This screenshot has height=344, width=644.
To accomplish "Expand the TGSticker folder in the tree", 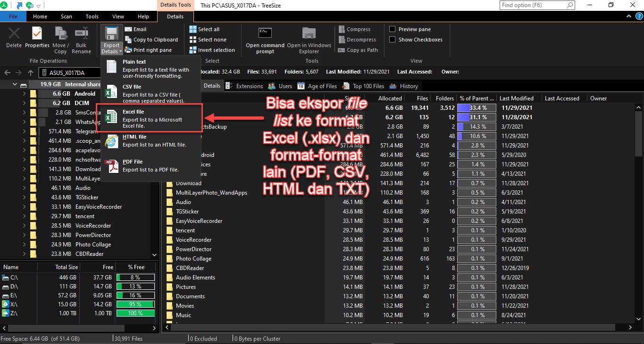I will coord(24,197).
